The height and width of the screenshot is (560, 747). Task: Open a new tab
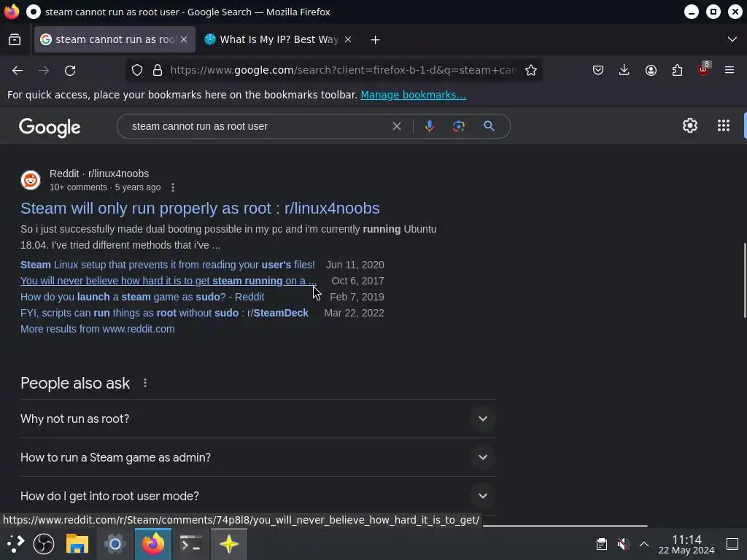click(376, 40)
